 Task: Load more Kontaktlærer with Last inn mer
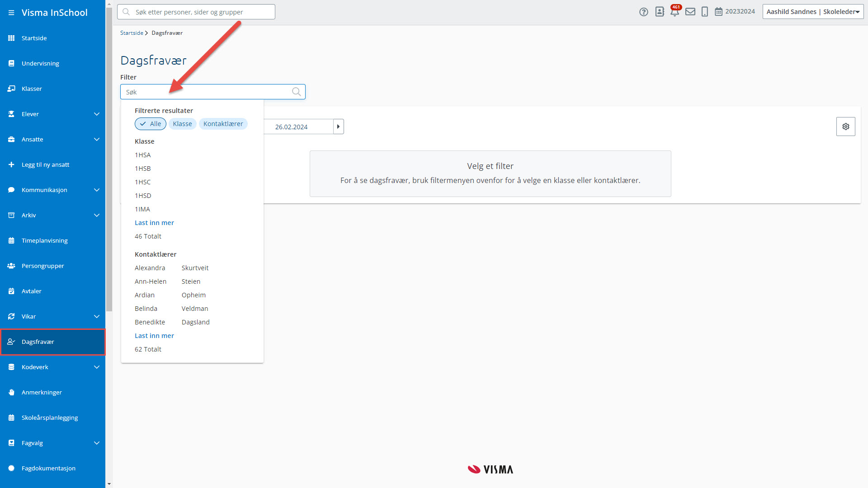[154, 336]
